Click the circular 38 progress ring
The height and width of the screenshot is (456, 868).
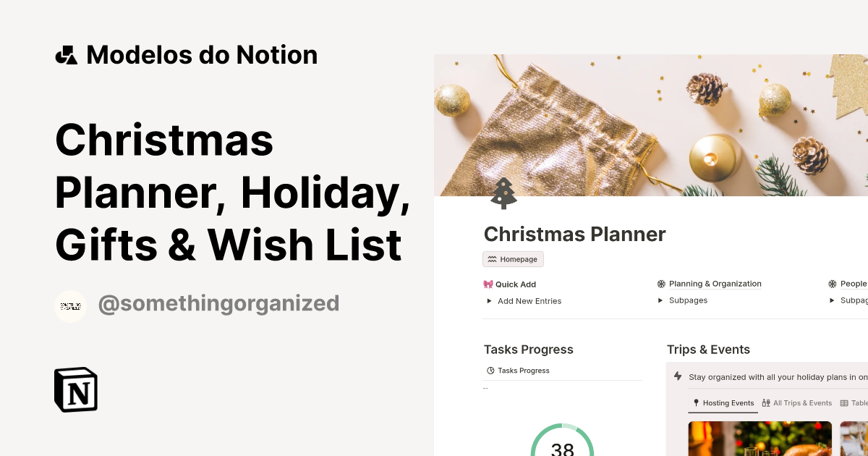(x=563, y=447)
